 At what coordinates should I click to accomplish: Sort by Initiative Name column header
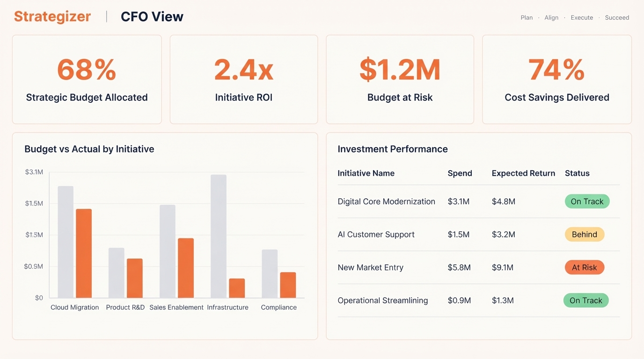point(366,173)
